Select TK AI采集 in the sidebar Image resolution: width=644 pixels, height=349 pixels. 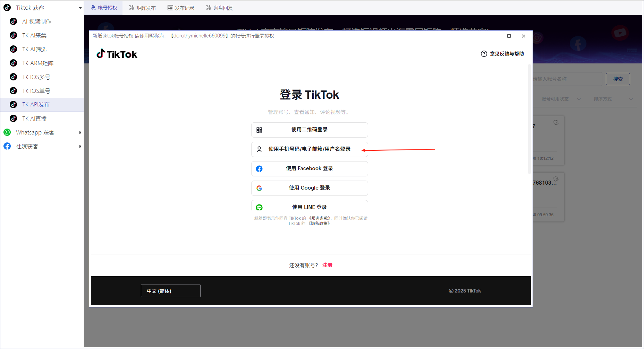tap(35, 35)
